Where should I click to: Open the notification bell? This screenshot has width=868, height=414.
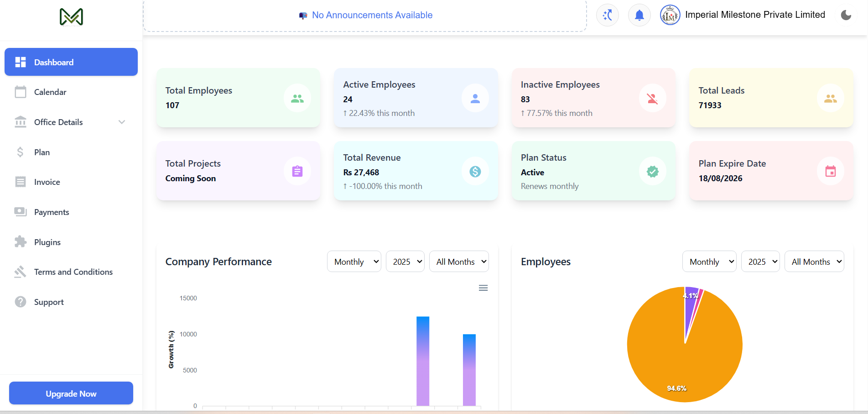pos(639,15)
